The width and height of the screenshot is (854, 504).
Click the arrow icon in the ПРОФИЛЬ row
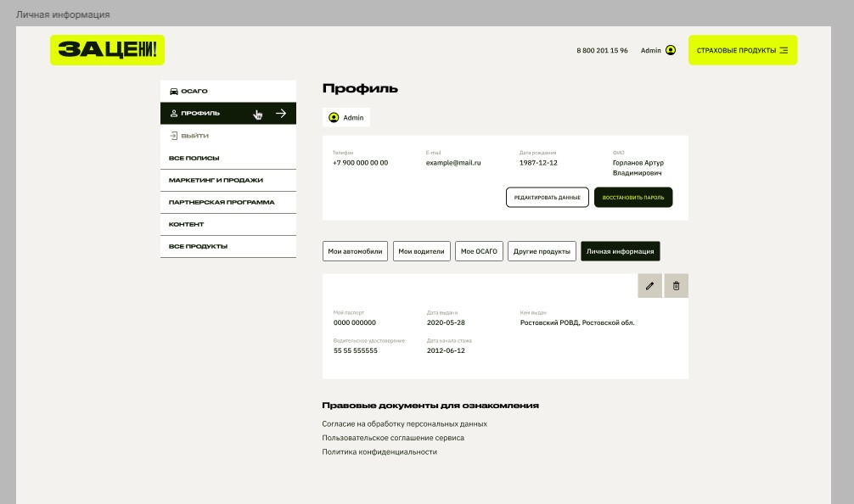click(281, 111)
